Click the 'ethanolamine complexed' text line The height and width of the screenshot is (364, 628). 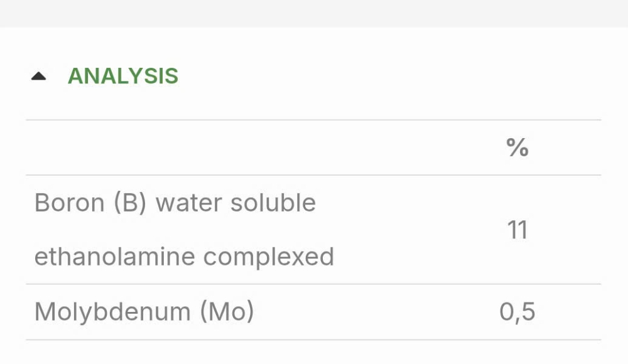click(x=184, y=257)
